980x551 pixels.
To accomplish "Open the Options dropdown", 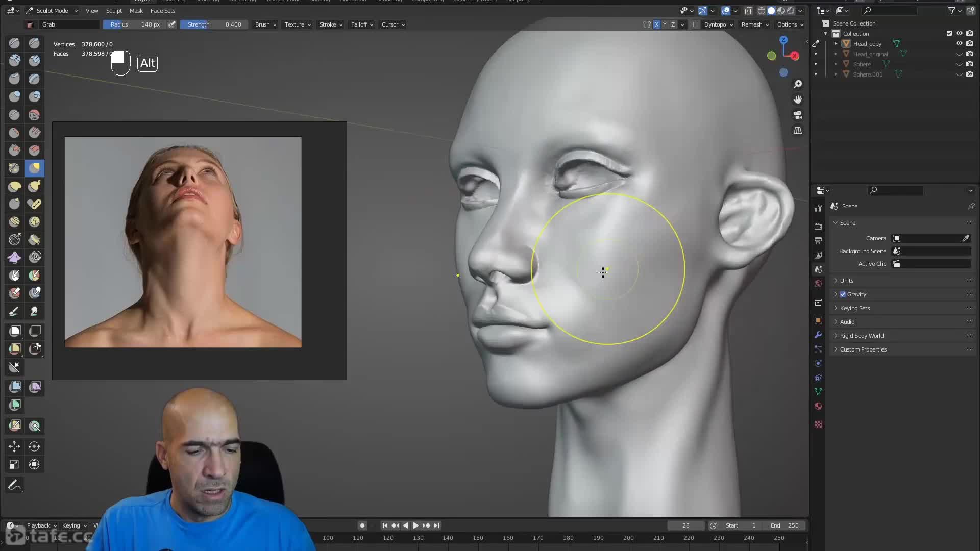I will (790, 24).
